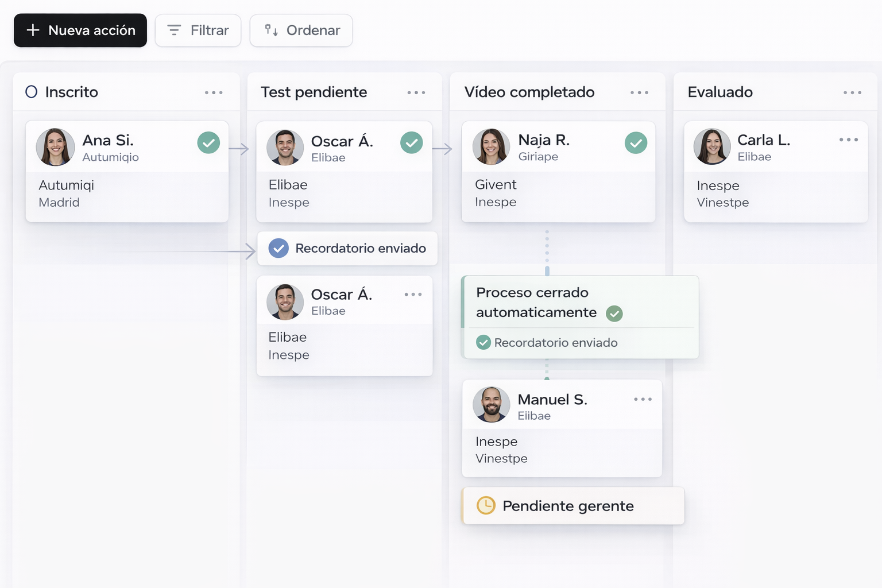Click the Nueva acción button
The width and height of the screenshot is (882, 588).
80,30
